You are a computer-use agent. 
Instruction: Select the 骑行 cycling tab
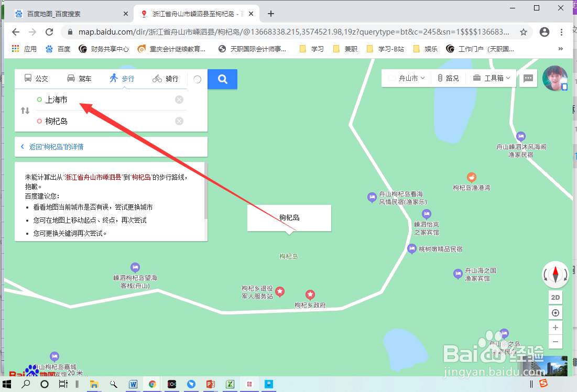(166, 79)
